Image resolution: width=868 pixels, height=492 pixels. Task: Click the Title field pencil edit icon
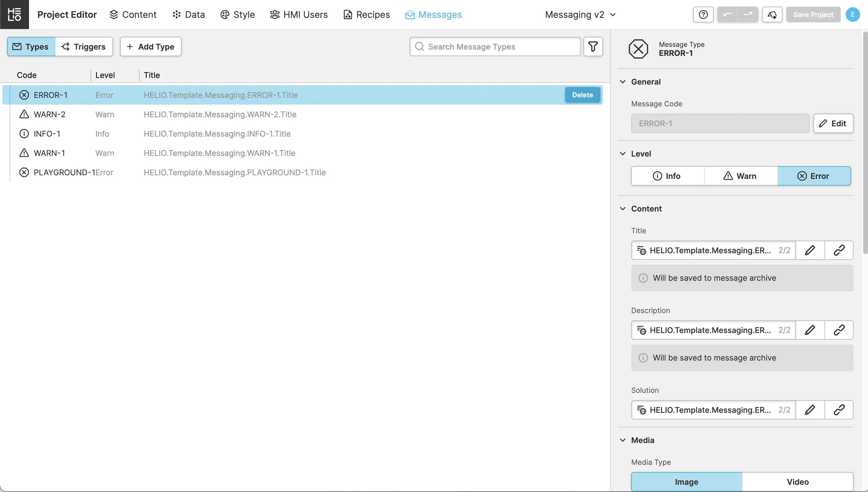[810, 250]
